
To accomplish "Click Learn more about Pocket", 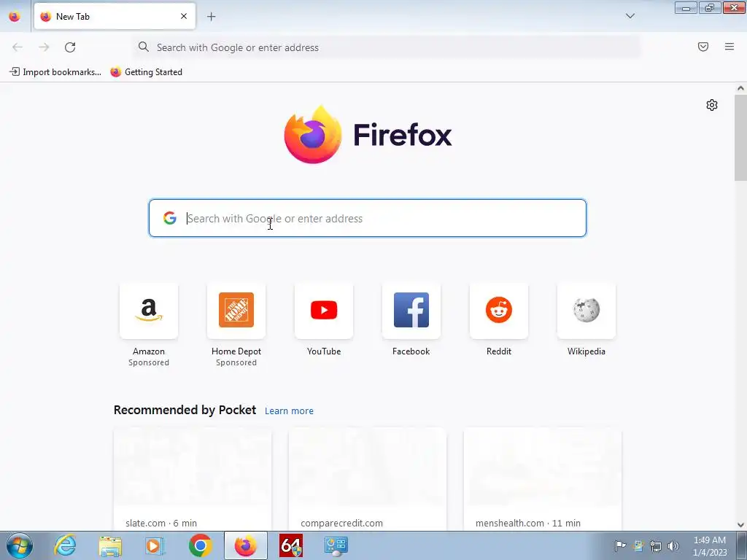I will (289, 411).
